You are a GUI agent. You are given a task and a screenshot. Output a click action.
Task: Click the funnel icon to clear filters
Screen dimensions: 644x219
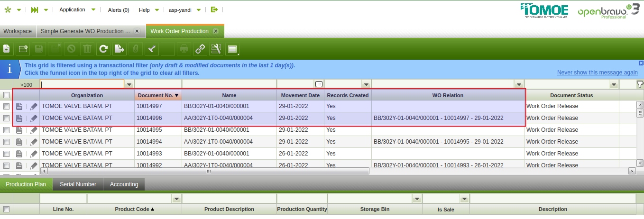[x=640, y=84]
